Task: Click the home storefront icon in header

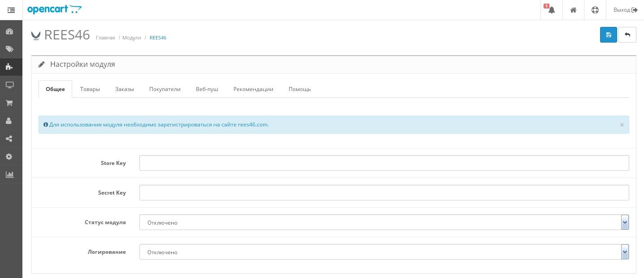Action: point(573,10)
